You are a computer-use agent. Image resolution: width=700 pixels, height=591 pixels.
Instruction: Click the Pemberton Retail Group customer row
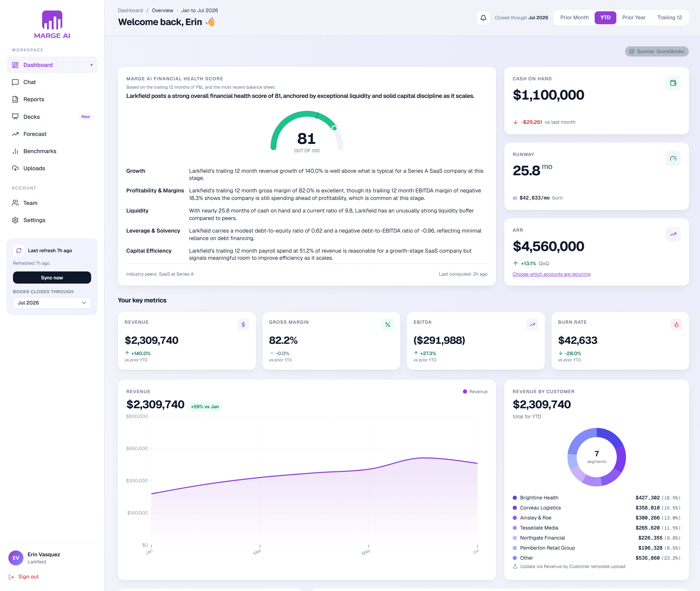point(597,548)
